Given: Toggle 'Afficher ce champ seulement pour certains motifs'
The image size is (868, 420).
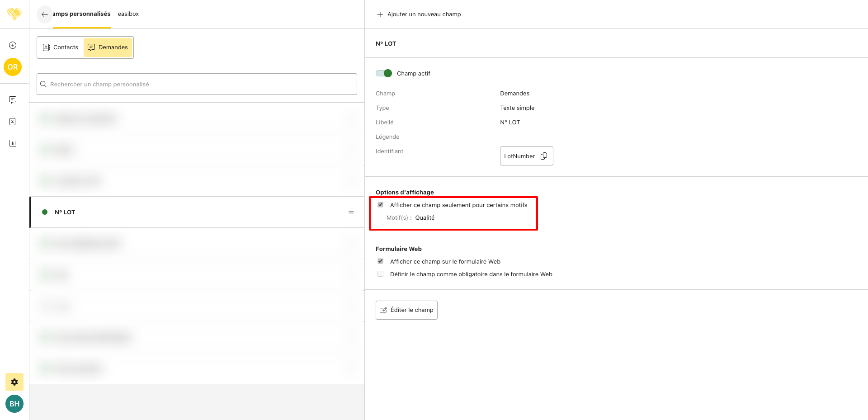Looking at the screenshot, I should (x=381, y=205).
